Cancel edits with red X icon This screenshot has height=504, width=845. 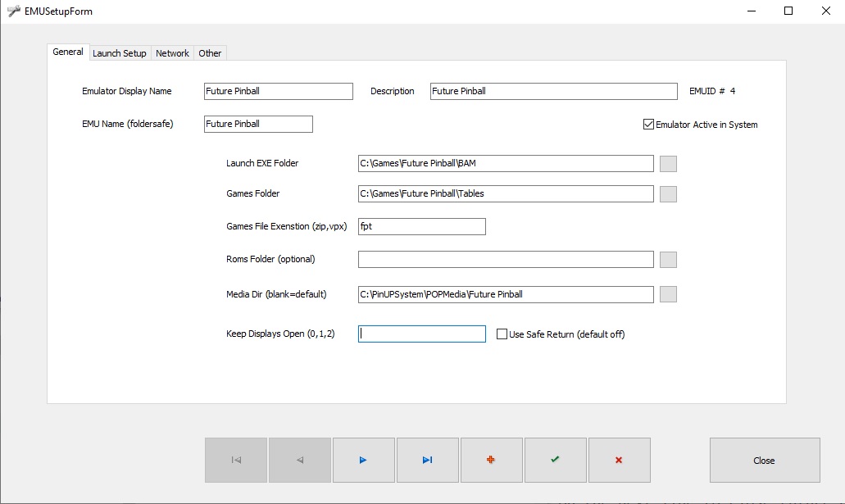(619, 460)
